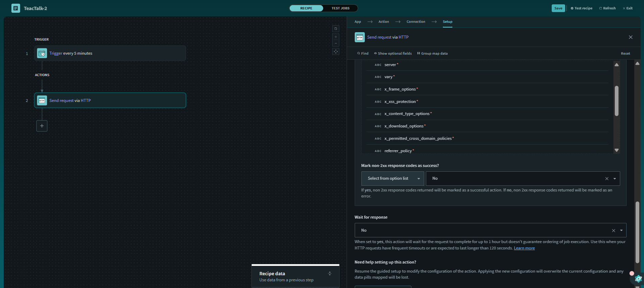Image resolution: width=644 pixels, height=288 pixels.
Task: Toggle Group map data
Action: point(432,54)
